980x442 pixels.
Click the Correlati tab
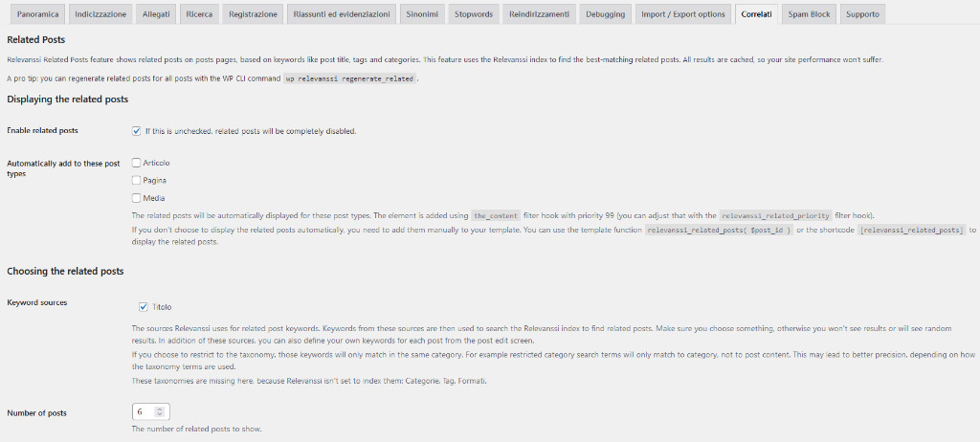(756, 13)
